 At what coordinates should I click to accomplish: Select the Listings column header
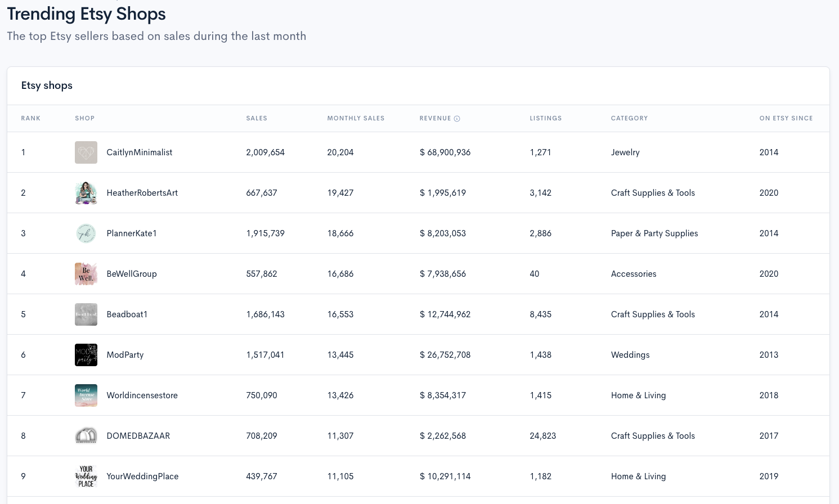545,119
